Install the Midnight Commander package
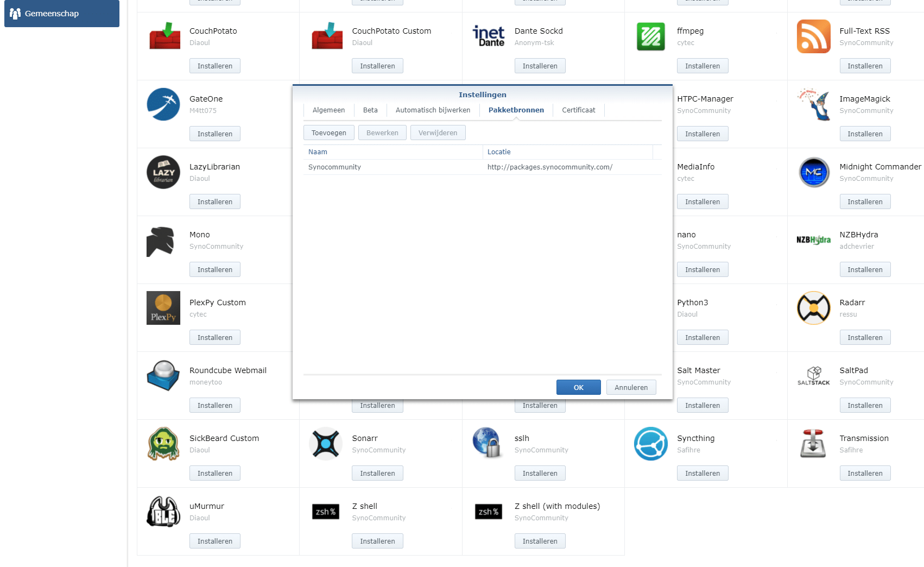Viewport: 924px width, 567px height. 865,201
